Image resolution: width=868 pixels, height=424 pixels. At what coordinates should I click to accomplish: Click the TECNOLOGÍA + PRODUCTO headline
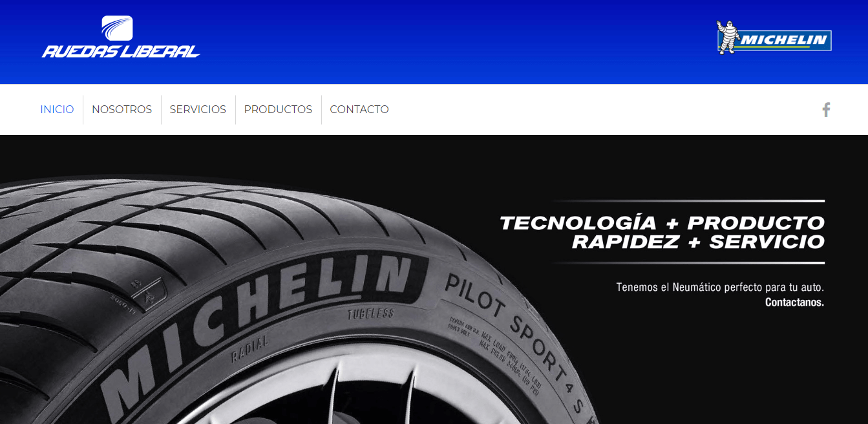[x=662, y=223]
